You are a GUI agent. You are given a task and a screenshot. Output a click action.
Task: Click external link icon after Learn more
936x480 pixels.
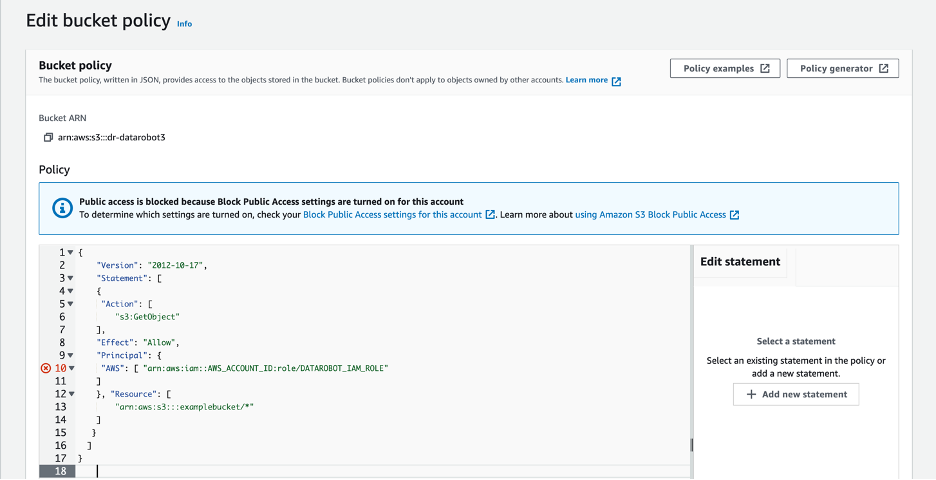point(617,81)
